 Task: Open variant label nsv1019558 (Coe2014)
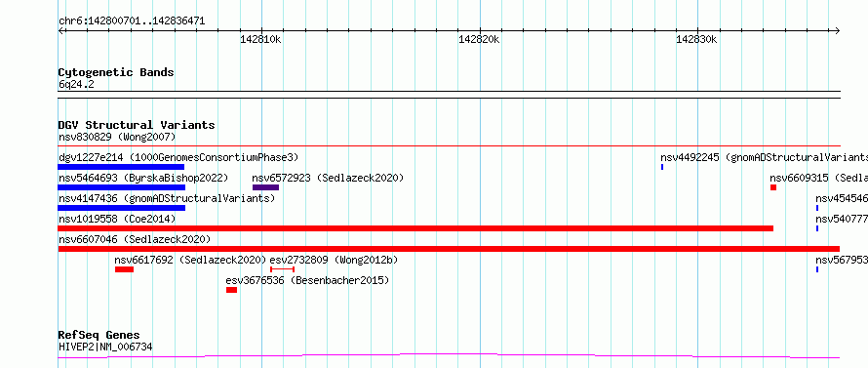[x=117, y=219]
